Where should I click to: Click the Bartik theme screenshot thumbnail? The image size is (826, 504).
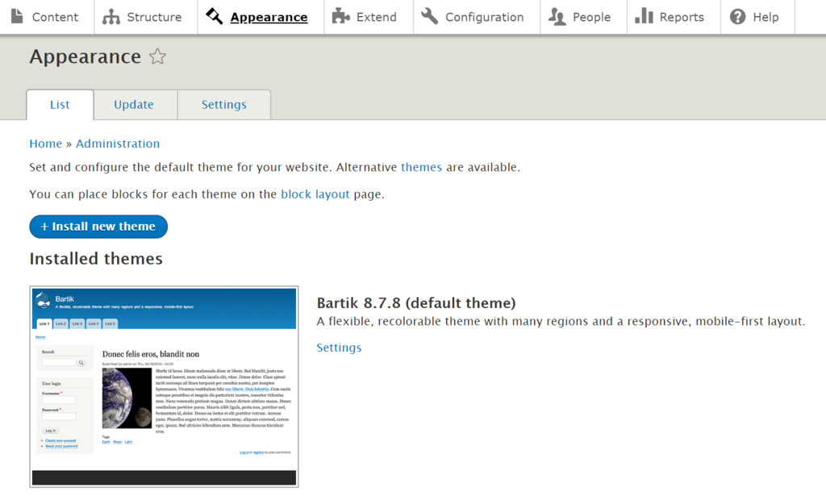tap(164, 386)
